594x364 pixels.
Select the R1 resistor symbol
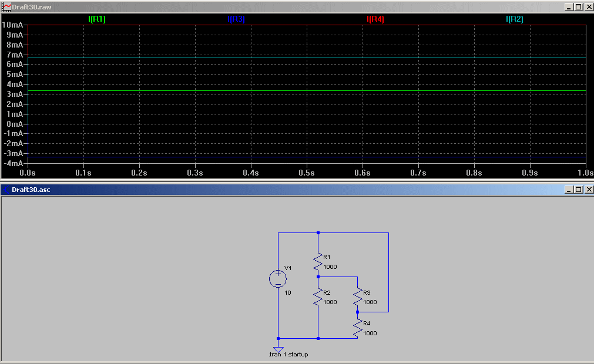click(x=318, y=261)
